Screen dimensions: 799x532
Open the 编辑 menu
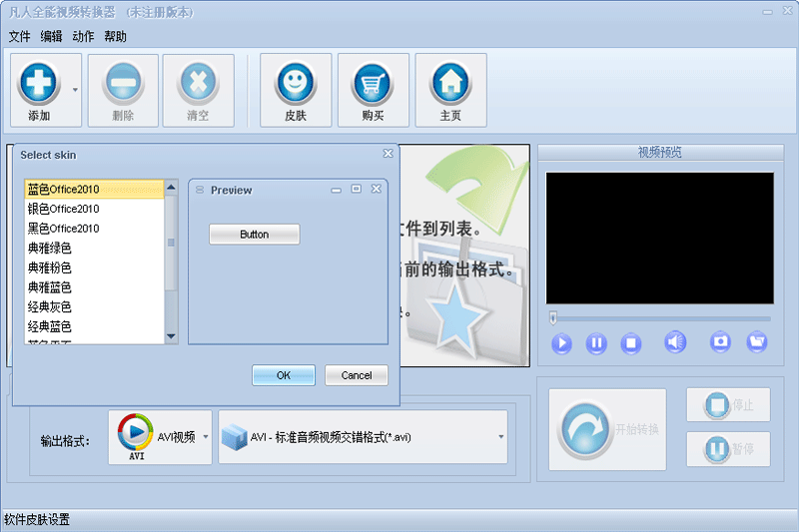51,37
